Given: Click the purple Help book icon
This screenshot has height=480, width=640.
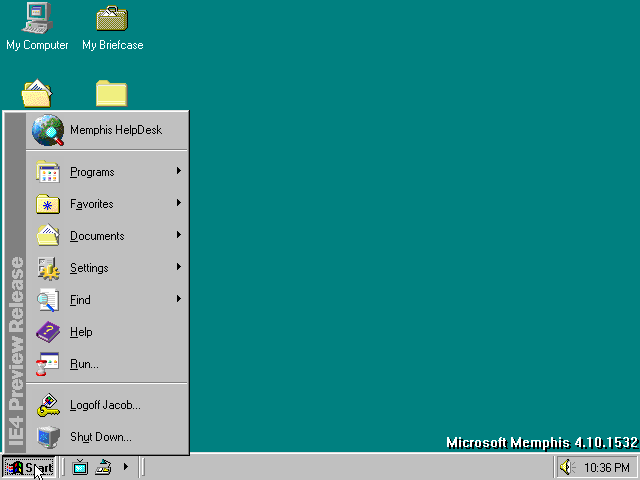Looking at the screenshot, I should pos(48,332).
